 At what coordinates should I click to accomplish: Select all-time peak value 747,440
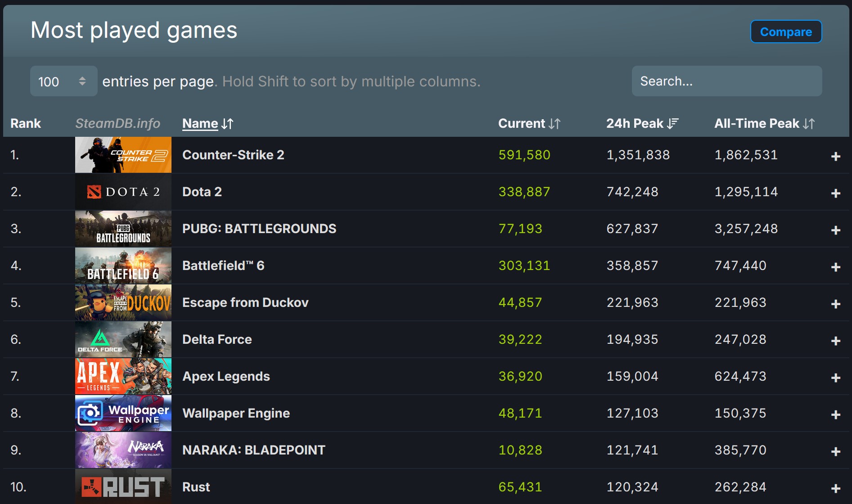[x=740, y=265]
